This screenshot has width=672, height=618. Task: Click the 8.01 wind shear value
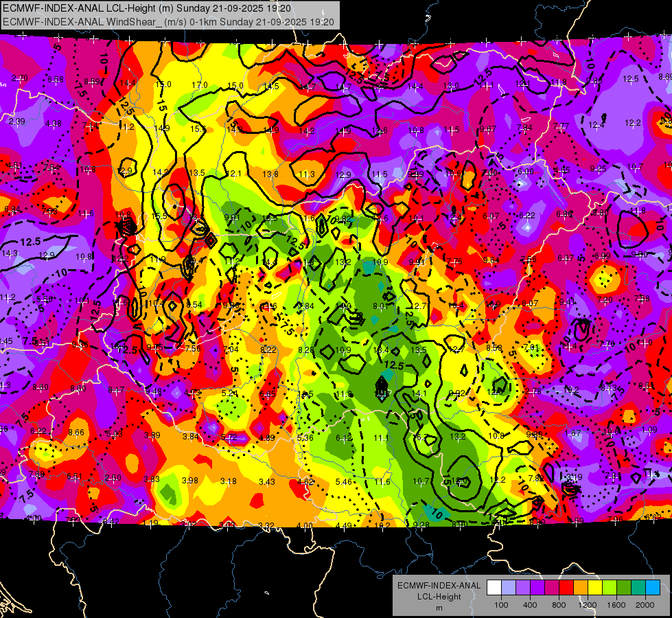[380, 306]
